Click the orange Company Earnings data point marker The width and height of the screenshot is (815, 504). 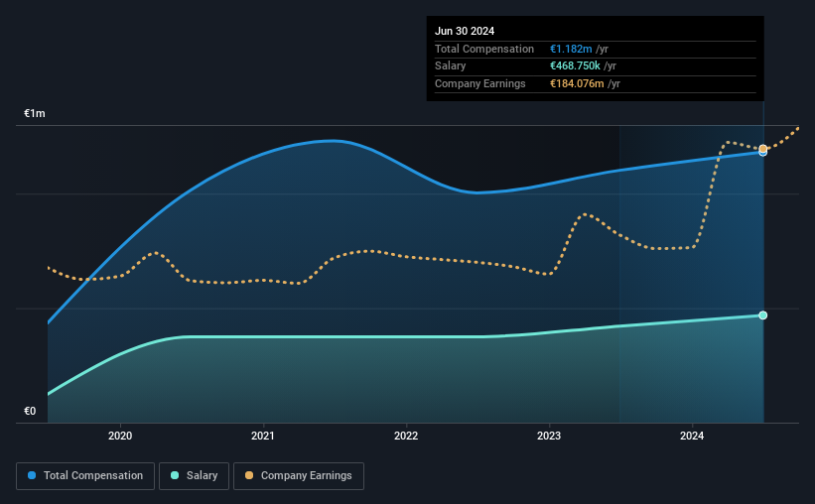pos(762,149)
